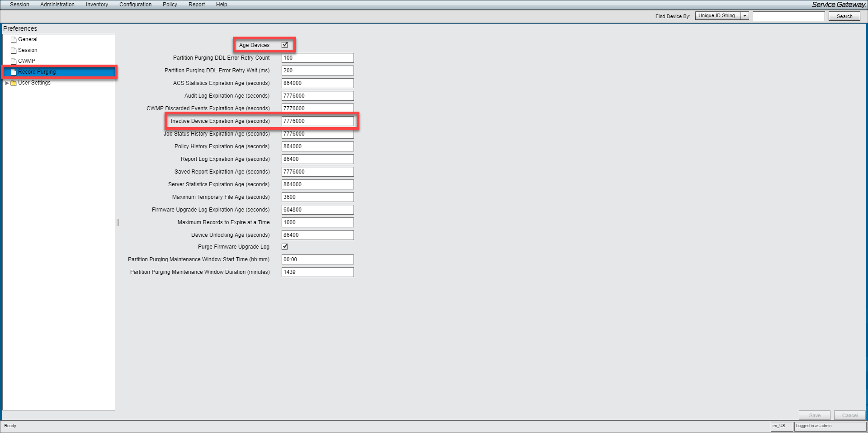Click the en_US locale status indicator

781,426
